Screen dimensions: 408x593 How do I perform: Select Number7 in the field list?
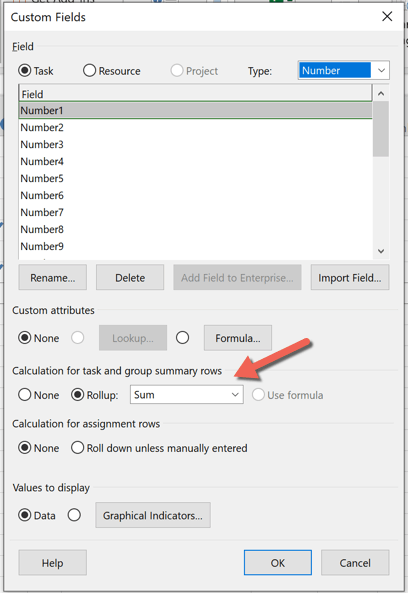[195, 213]
